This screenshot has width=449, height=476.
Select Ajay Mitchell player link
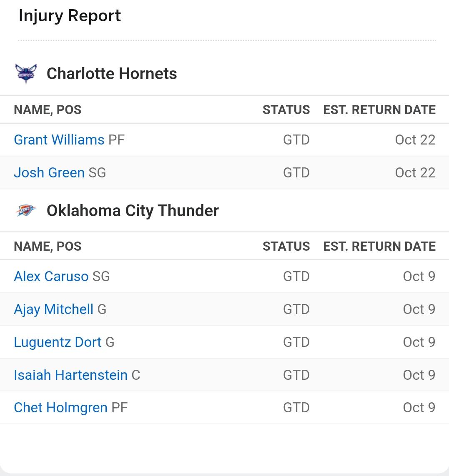point(54,309)
